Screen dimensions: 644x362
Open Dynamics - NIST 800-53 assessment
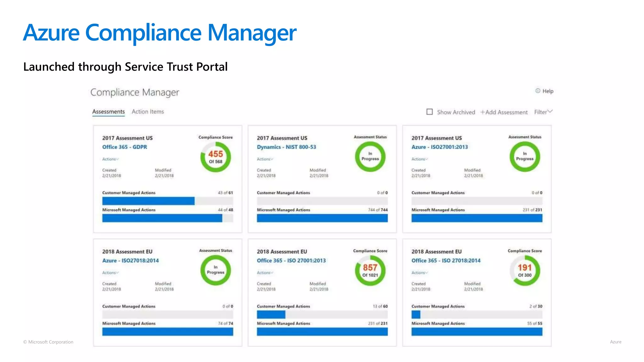pyautogui.click(x=286, y=147)
